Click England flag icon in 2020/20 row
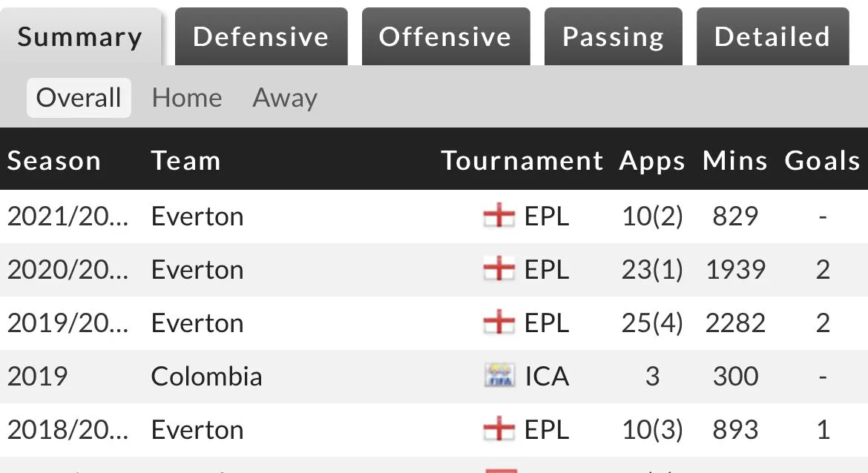 (x=498, y=270)
